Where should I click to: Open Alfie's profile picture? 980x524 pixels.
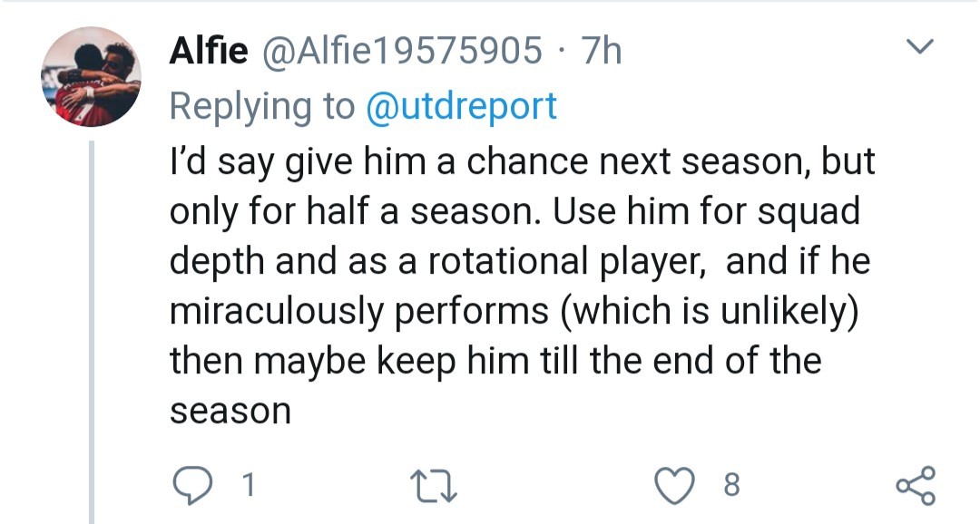point(91,77)
